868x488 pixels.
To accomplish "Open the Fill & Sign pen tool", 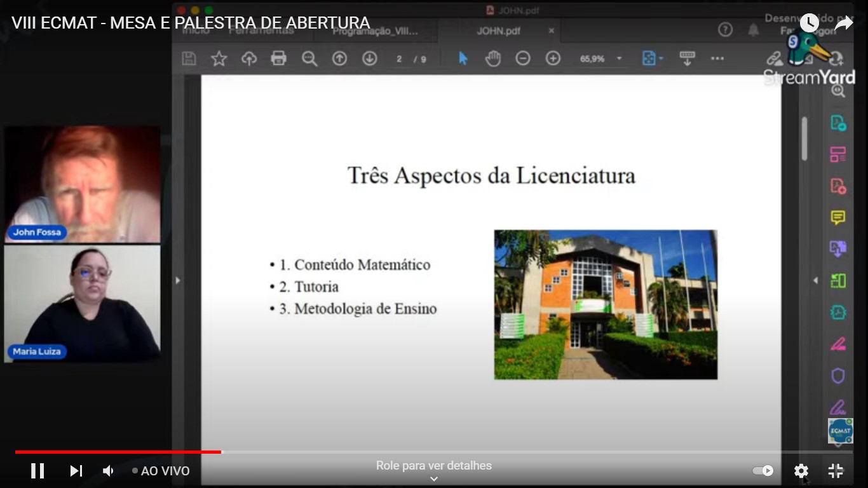I will (x=839, y=343).
